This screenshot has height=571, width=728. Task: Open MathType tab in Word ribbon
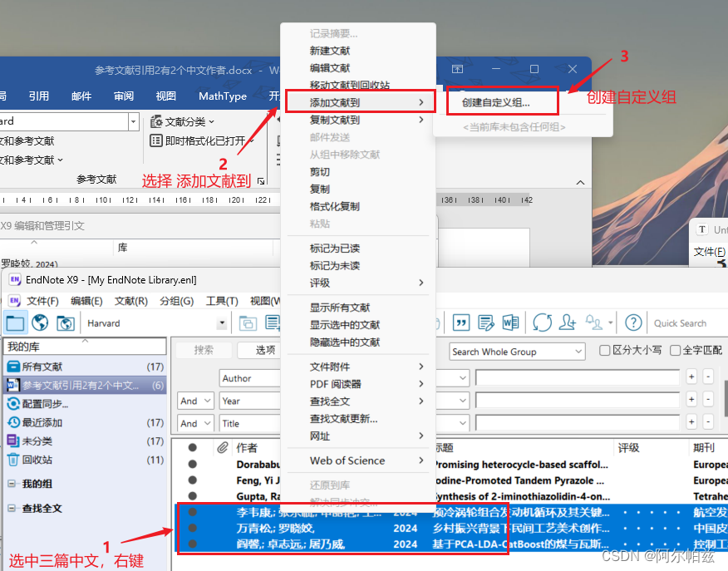pyautogui.click(x=223, y=96)
